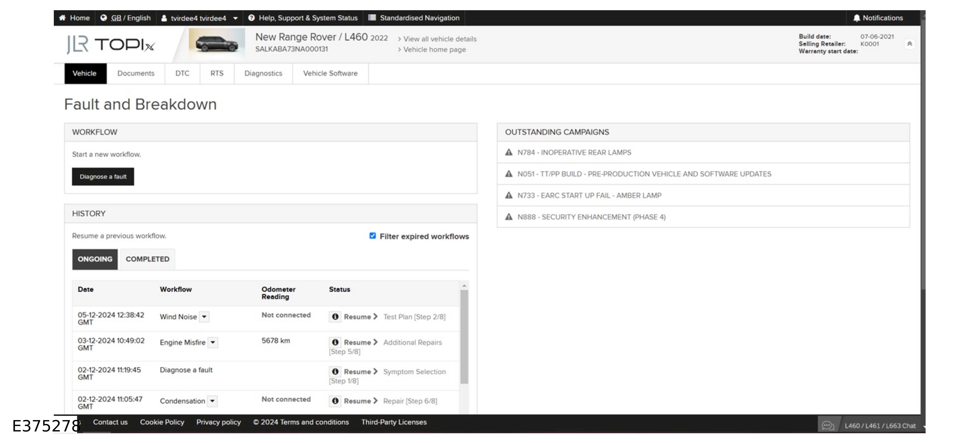Uncheck Filter expired workflows checkbox
The height and width of the screenshot is (443, 980).
[x=372, y=236]
